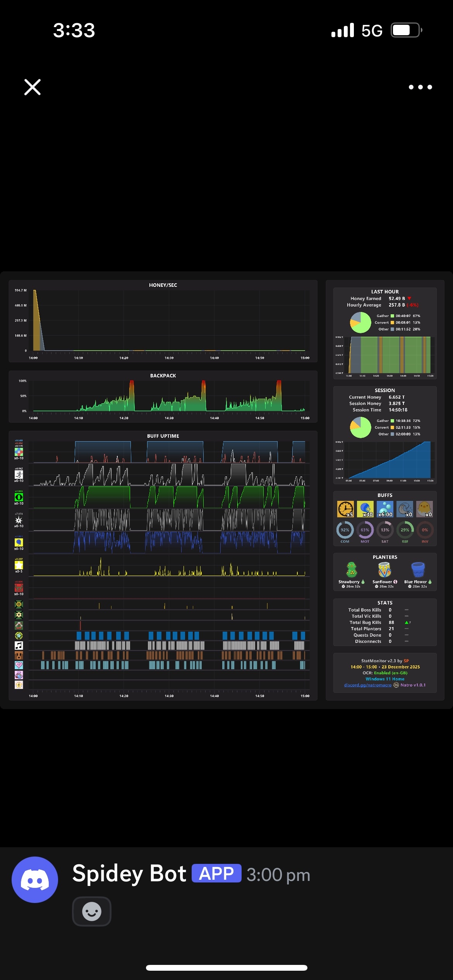Tap the APP badge next to Spidey Bot
This screenshot has height=980, width=453.
(x=216, y=874)
